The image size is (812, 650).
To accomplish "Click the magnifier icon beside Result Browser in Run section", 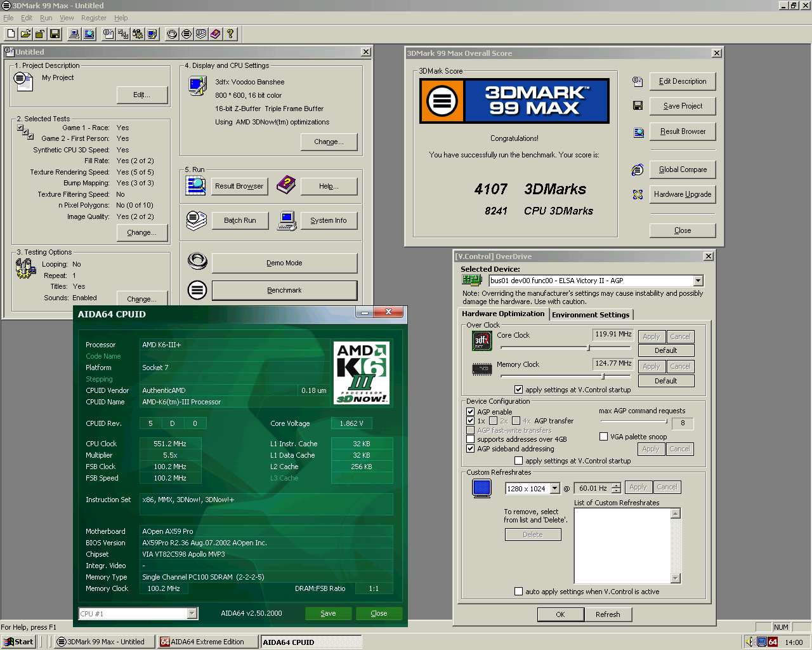I will click(x=196, y=185).
